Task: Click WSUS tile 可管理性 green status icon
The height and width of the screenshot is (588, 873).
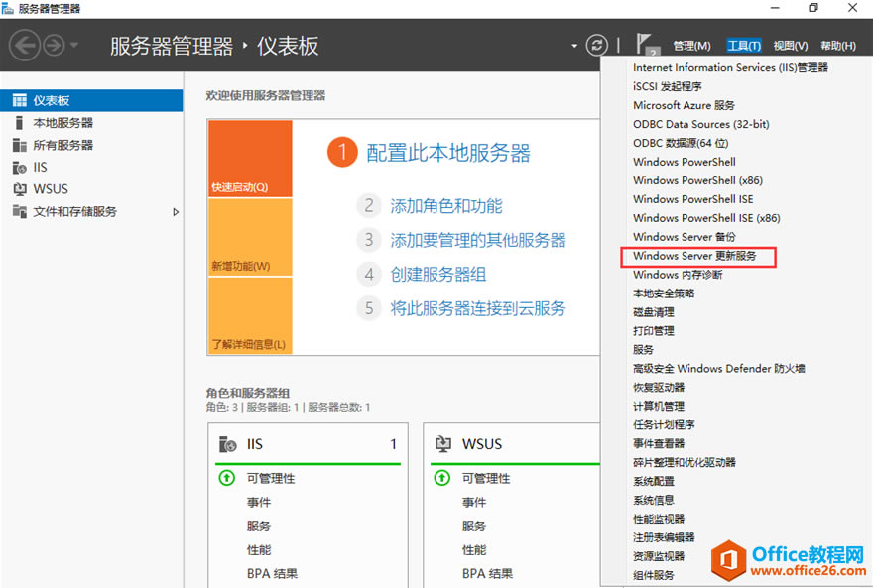Action: pyautogui.click(x=442, y=478)
